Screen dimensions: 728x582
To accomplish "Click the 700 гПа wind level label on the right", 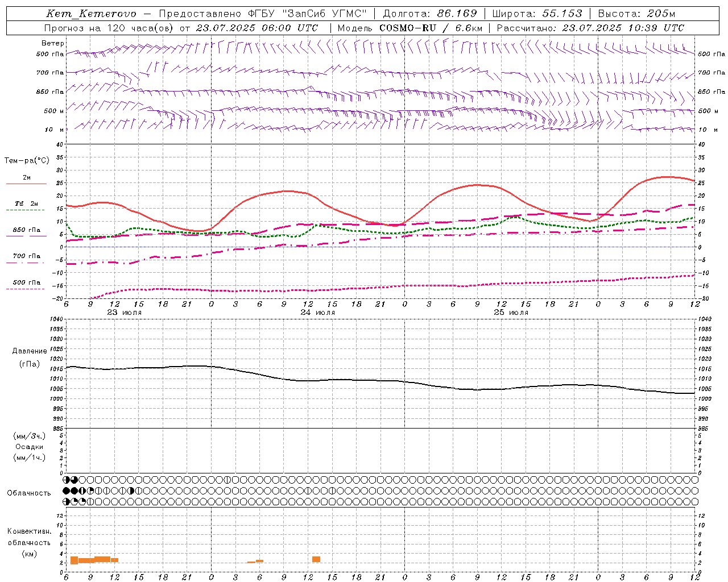I will (x=712, y=73).
